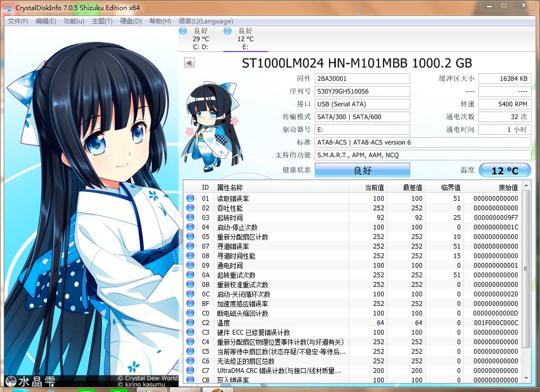Image resolution: width=540 pixels, height=392 pixels.
Task: Open the 文件(F) menu
Action: click(x=18, y=21)
